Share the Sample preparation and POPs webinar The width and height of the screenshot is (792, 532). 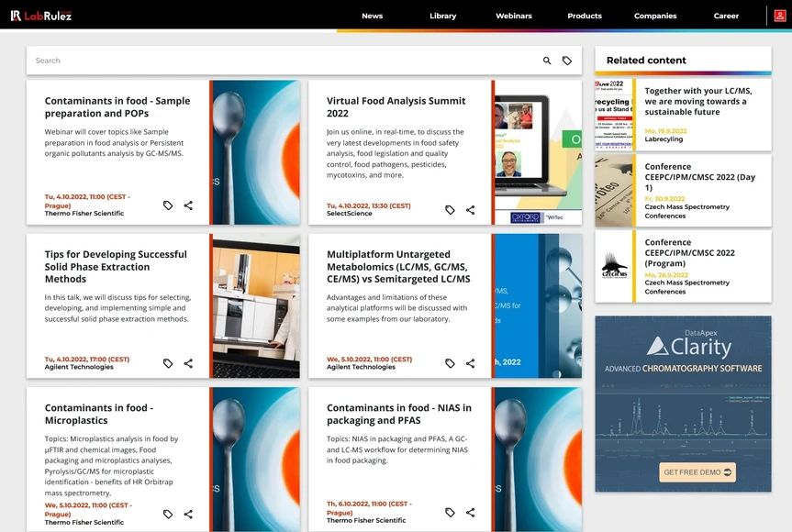coord(188,205)
